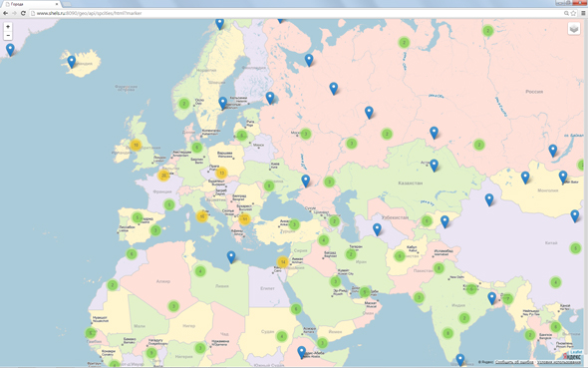The image size is (588, 368).
Task: Open the yellow cluster 26 over France
Action: click(163, 176)
